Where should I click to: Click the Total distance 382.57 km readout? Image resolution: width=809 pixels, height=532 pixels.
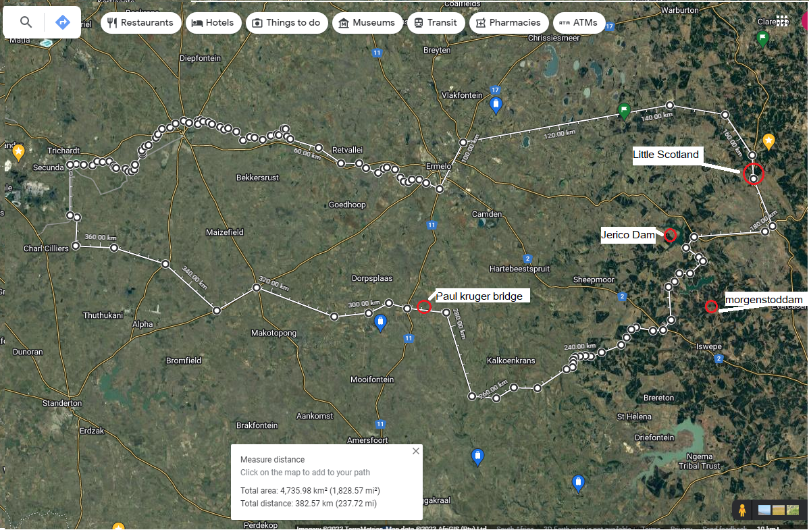(309, 504)
